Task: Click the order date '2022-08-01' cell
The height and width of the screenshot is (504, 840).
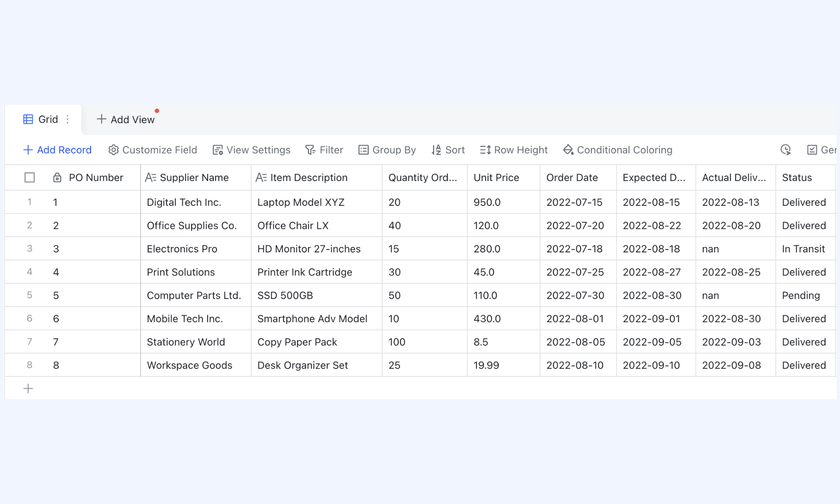Action: tap(578, 319)
